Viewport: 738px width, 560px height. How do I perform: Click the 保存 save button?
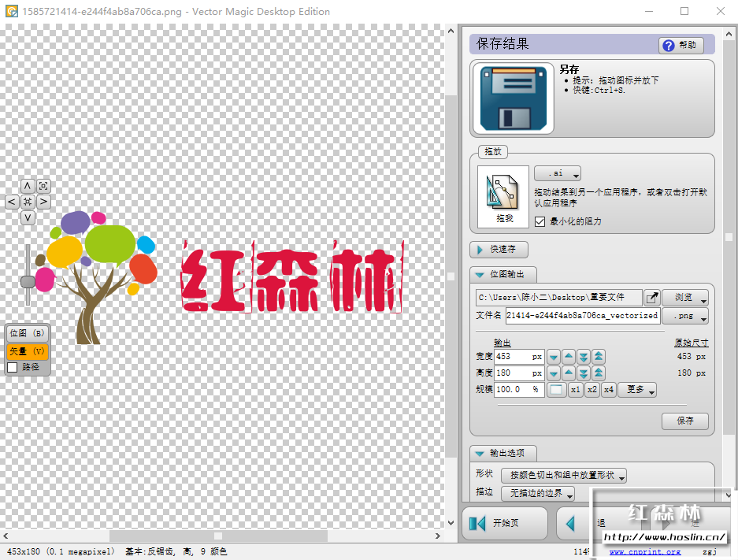684,421
